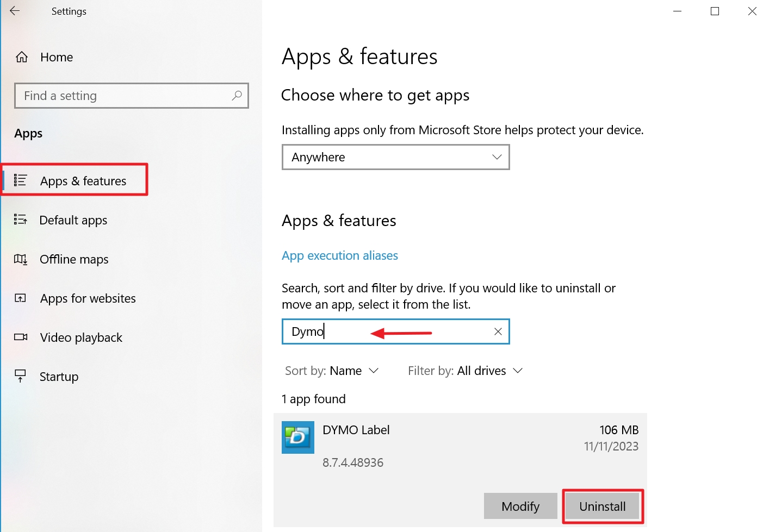
Task: Click the Home house icon
Action: (22, 57)
